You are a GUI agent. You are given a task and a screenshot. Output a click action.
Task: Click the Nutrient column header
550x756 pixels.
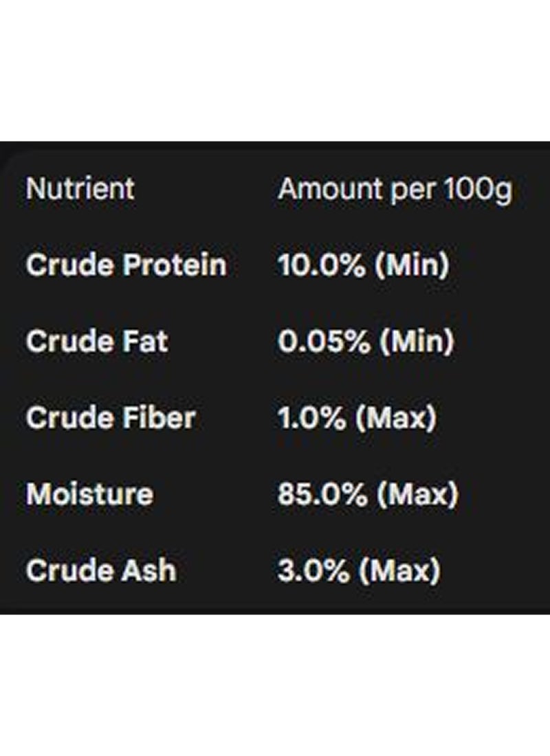(80, 188)
